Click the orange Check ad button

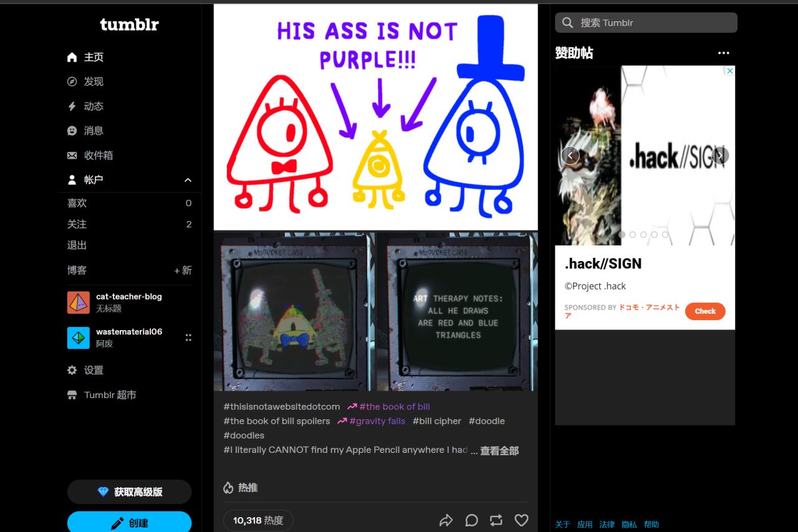click(x=705, y=311)
